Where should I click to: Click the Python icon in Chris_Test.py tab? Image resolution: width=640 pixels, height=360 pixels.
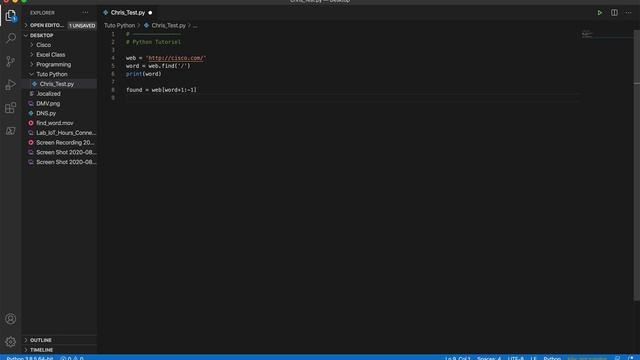[106, 13]
